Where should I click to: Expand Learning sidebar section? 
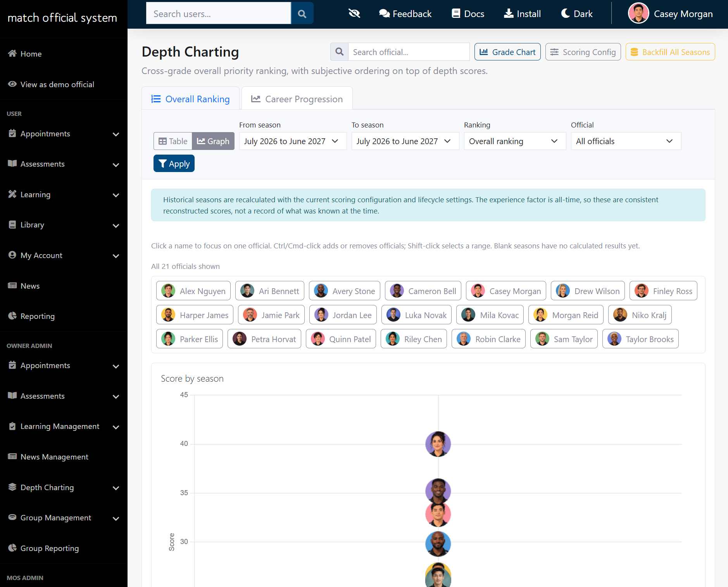64,195
